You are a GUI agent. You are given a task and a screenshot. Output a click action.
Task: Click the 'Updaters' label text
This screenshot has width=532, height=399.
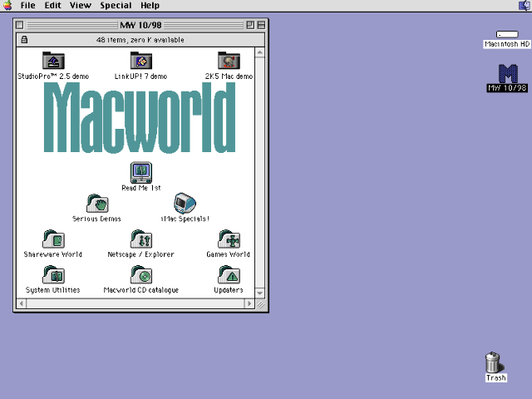point(229,290)
